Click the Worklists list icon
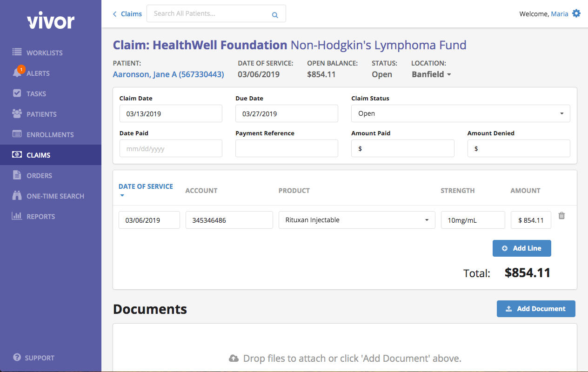 point(17,53)
